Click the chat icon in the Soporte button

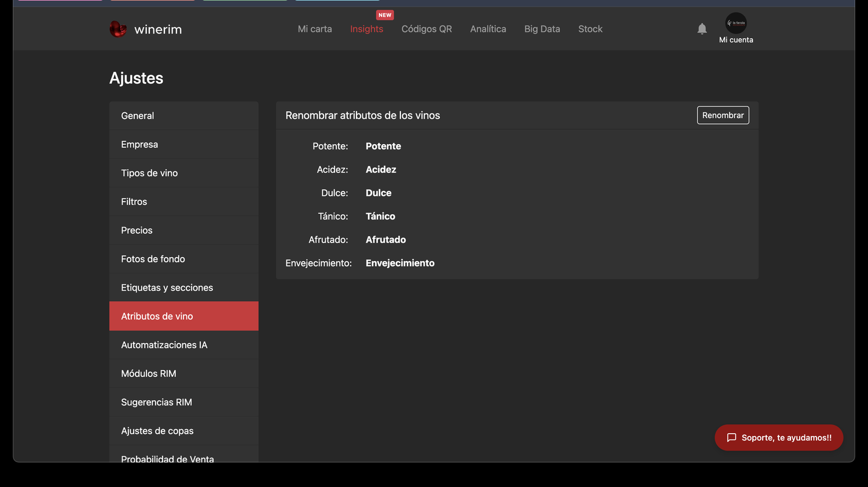tap(731, 438)
